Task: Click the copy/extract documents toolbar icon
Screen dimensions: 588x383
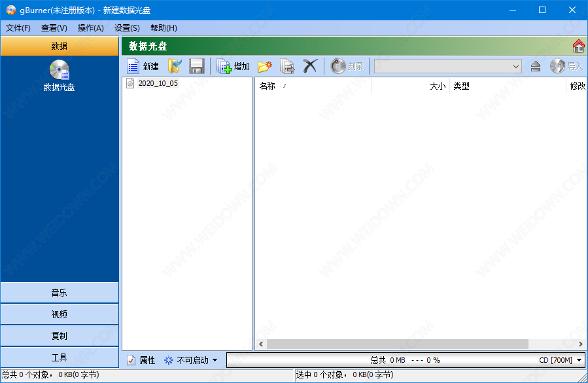Action: [x=287, y=67]
